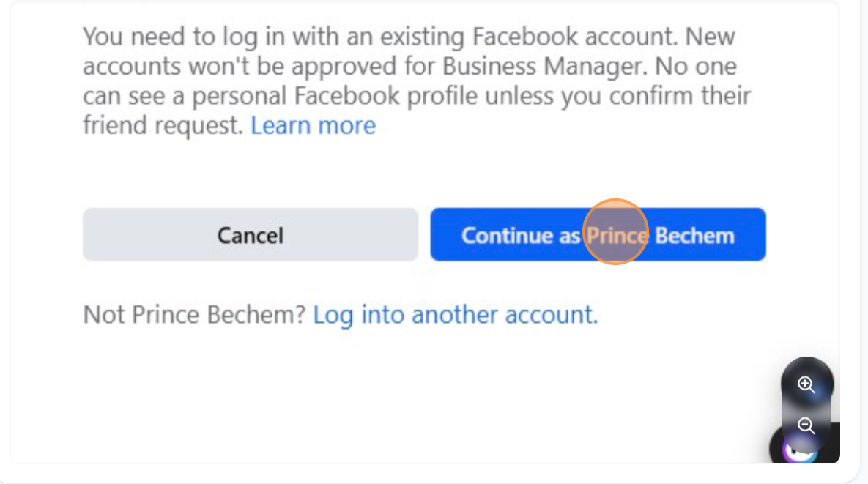Open the Learn more link
Image resolution: width=868 pixels, height=484 pixels.
(x=313, y=126)
